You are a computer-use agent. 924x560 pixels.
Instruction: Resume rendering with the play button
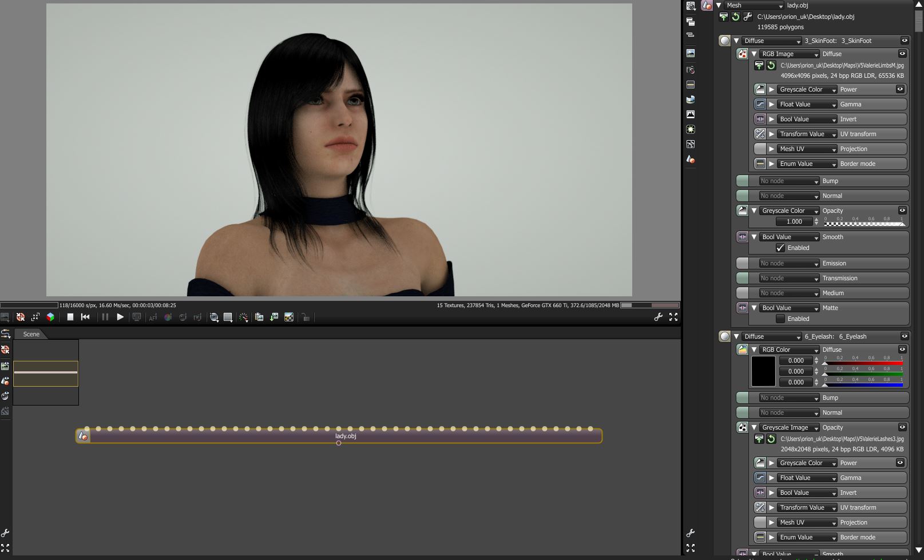point(120,317)
